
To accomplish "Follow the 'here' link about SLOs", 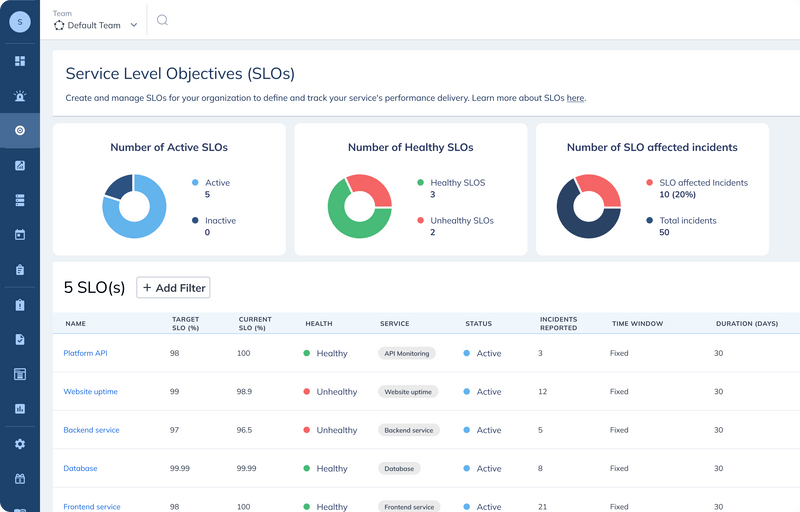I will 575,98.
